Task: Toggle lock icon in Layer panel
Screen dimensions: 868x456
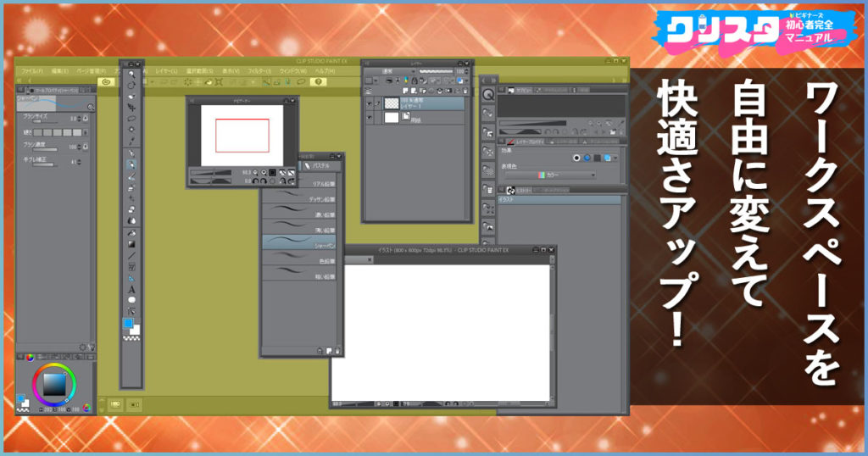Action: tap(414, 81)
